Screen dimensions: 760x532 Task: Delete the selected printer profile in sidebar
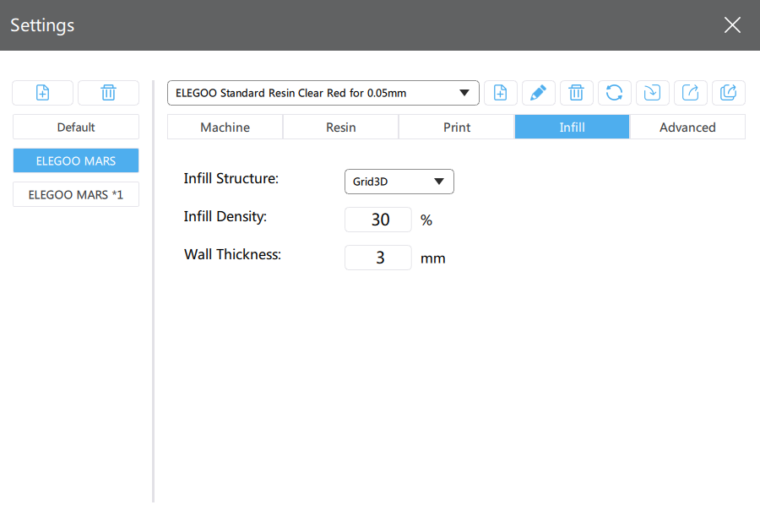click(x=109, y=93)
